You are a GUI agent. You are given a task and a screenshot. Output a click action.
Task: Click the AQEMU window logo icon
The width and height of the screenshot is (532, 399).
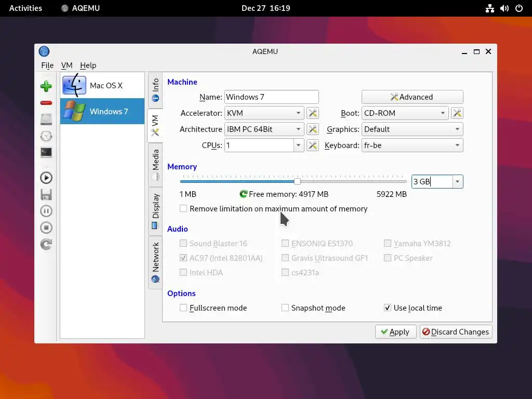(x=44, y=51)
